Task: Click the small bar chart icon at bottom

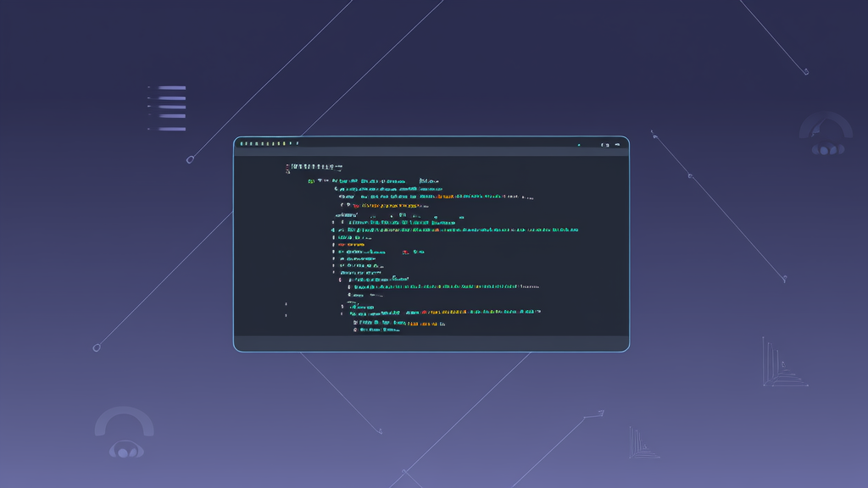Action: (643, 443)
